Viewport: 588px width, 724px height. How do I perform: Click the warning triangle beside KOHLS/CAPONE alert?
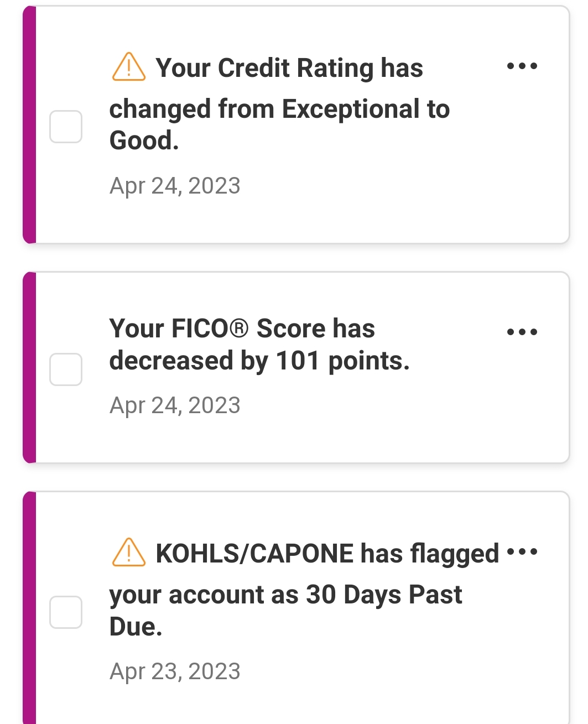click(129, 553)
